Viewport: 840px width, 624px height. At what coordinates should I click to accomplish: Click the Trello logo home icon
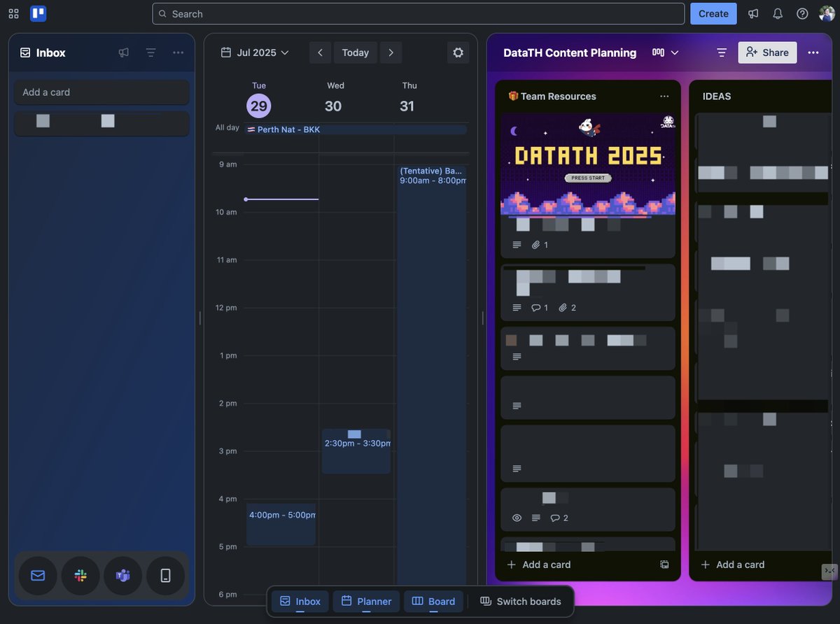(38, 13)
